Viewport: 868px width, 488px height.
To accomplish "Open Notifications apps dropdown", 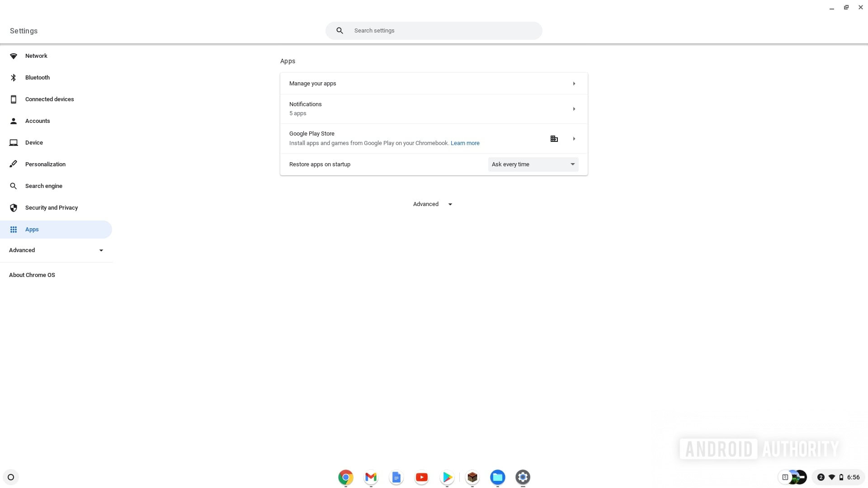I will tap(574, 108).
